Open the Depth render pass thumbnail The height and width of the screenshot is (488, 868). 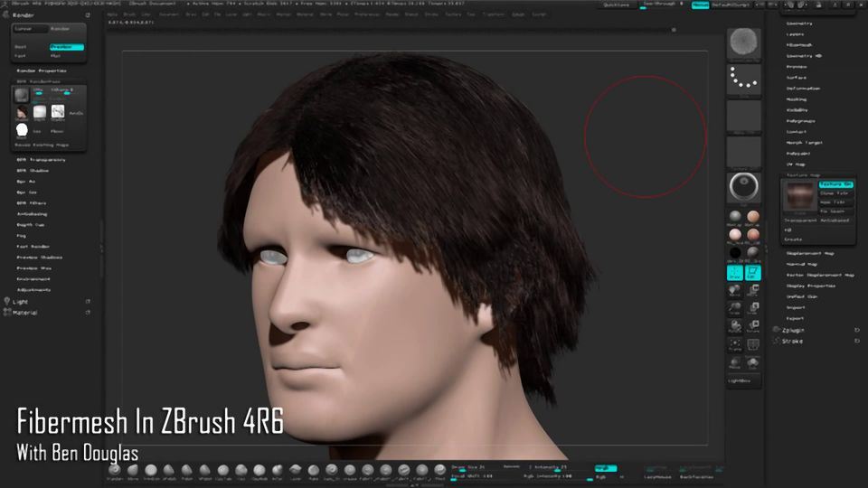(x=39, y=114)
